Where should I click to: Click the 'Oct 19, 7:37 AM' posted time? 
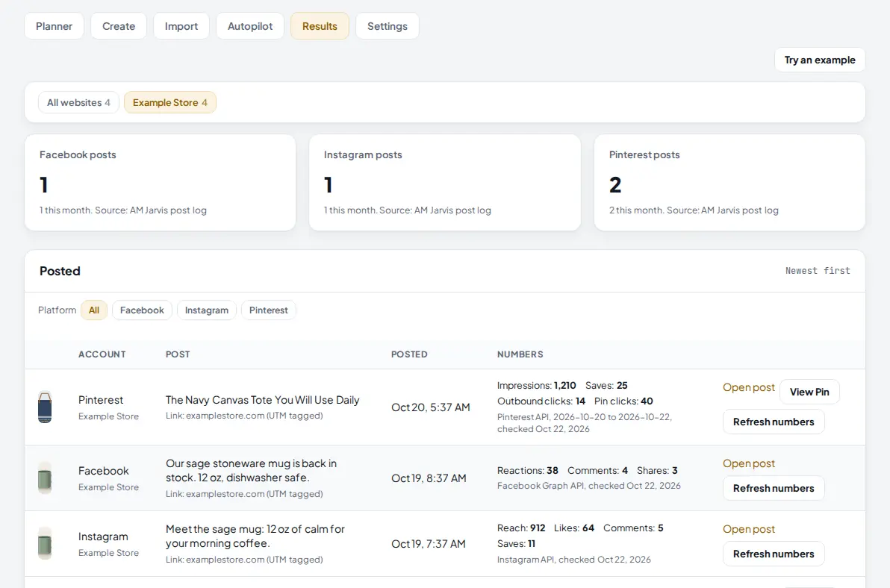tap(428, 544)
